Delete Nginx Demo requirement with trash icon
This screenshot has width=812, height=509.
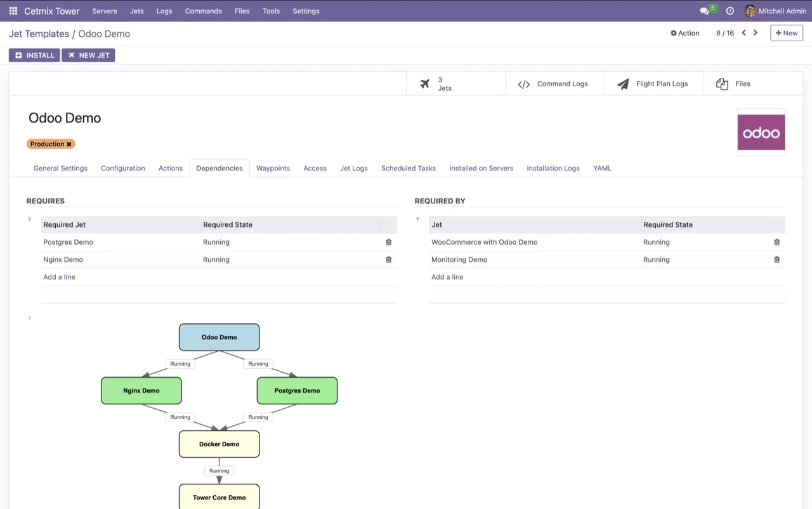[389, 259]
